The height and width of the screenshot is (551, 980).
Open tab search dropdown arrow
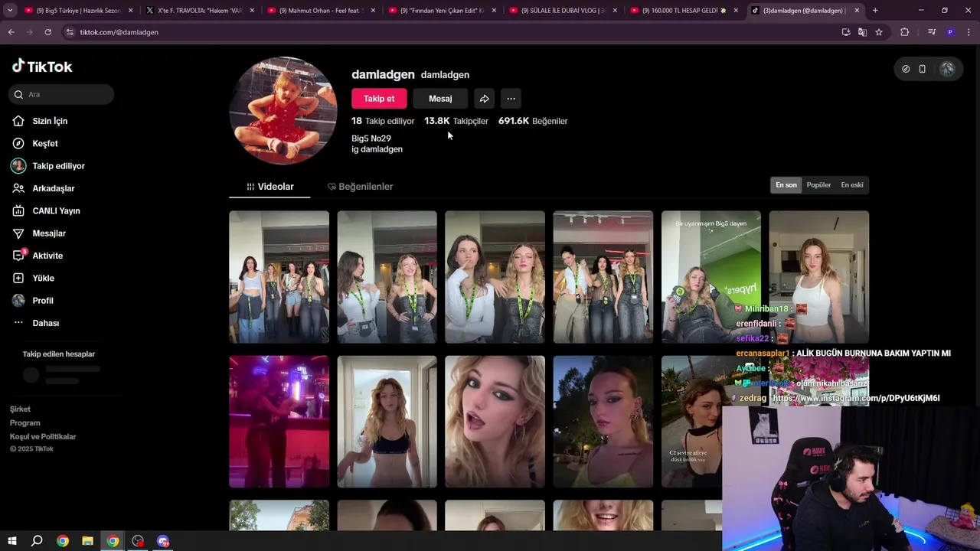point(11,11)
